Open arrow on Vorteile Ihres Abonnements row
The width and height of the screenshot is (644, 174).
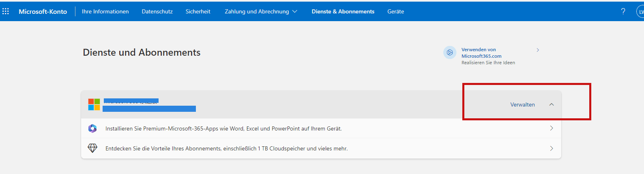click(552, 148)
